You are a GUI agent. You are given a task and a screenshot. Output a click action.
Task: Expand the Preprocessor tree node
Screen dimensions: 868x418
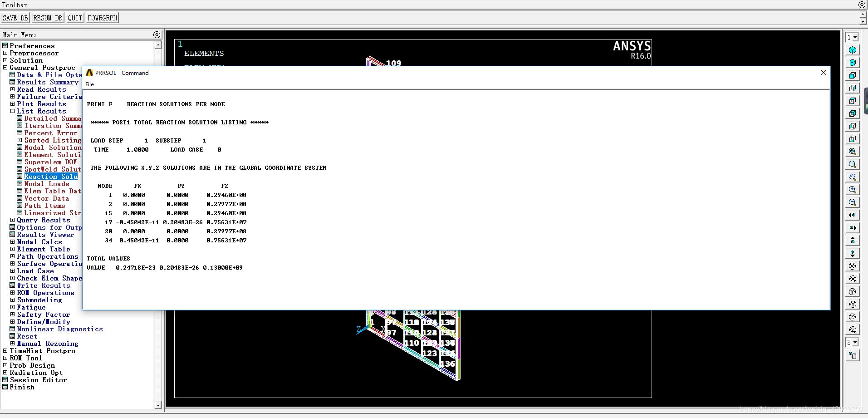pos(5,53)
